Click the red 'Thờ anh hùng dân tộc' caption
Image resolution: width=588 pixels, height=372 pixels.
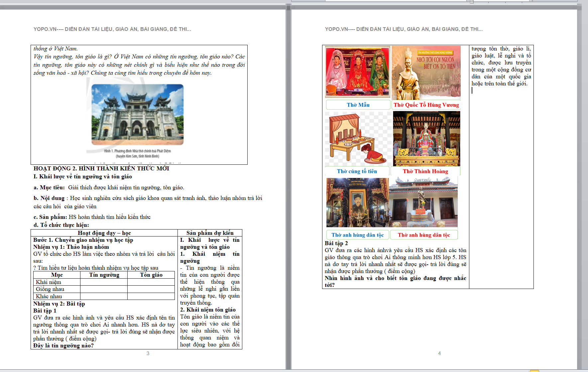[x=424, y=235]
